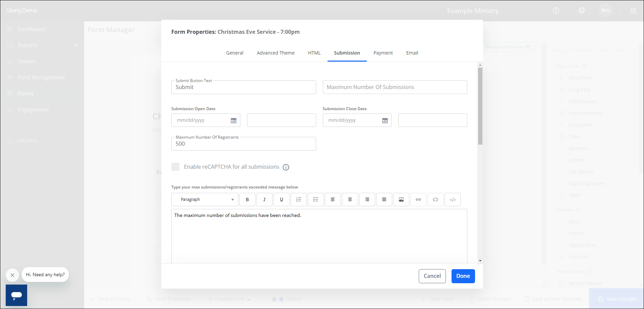Insert unordered bullet list
Screen dimensions: 644x309
(316, 200)
